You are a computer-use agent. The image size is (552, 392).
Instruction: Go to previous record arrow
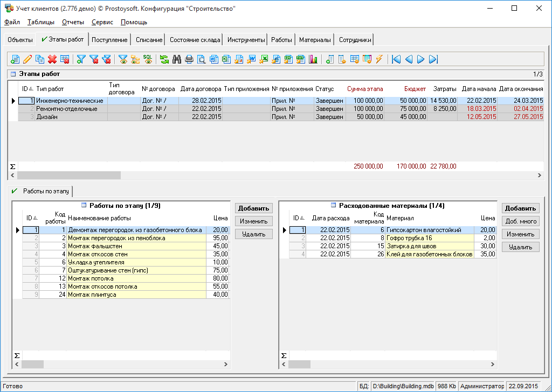409,59
